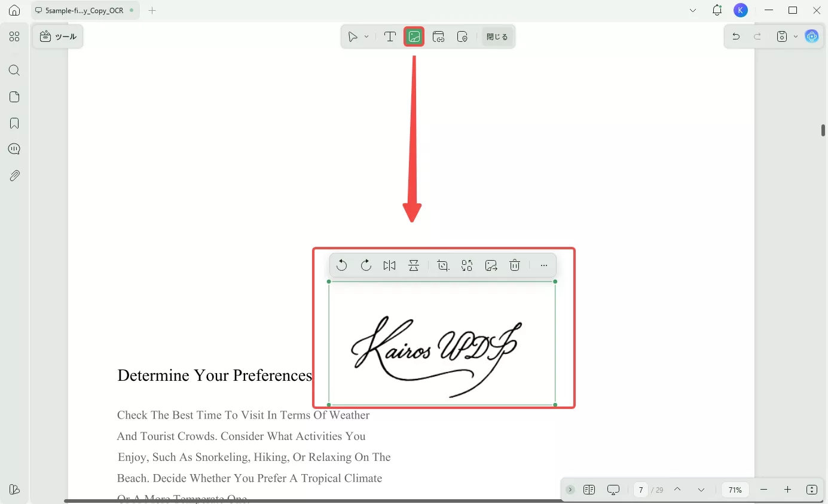Image resolution: width=828 pixels, height=504 pixels.
Task: Open the ツール tools menu
Action: click(58, 36)
